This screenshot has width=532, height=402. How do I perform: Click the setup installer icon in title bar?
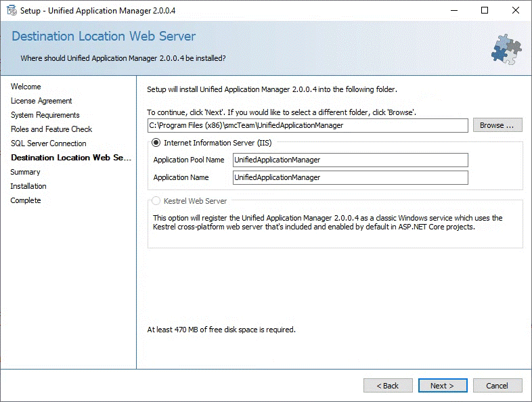[12, 11]
